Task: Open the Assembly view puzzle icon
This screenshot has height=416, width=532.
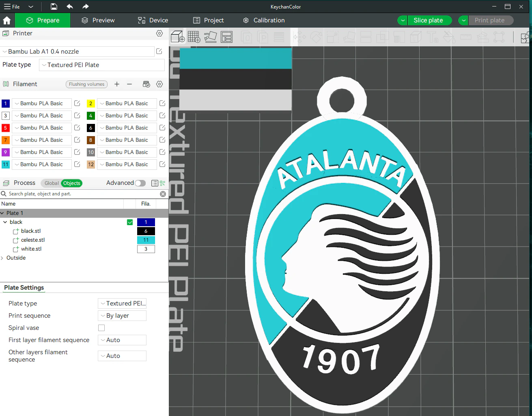Action: coord(526,37)
